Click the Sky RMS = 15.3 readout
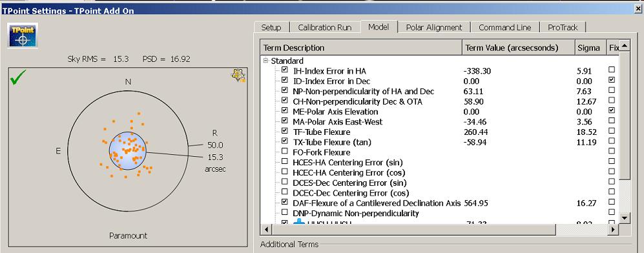 [98, 59]
